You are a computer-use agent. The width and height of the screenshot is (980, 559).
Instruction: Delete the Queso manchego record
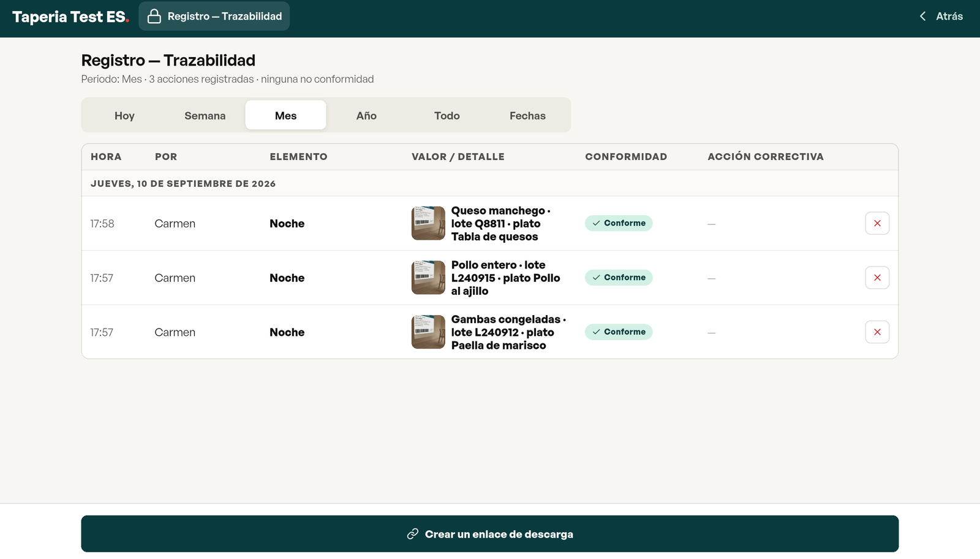click(877, 223)
